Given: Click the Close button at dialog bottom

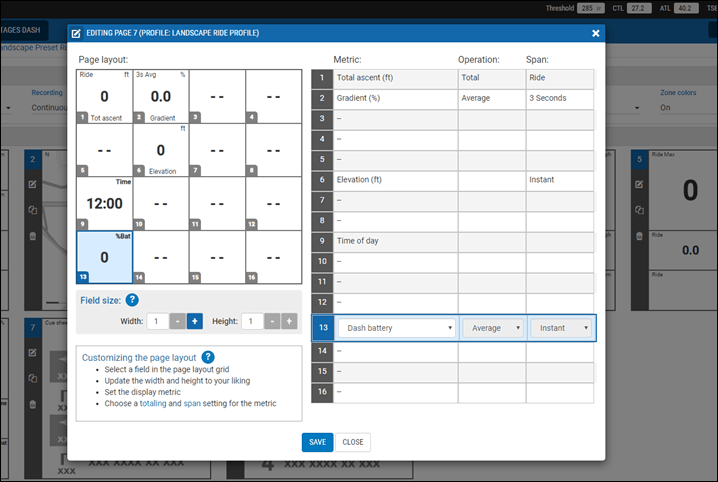Looking at the screenshot, I should click(353, 442).
